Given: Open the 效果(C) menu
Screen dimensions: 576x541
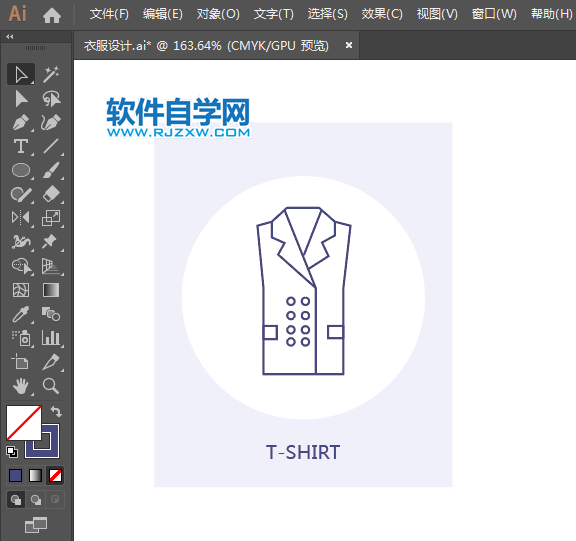Looking at the screenshot, I should [382, 14].
